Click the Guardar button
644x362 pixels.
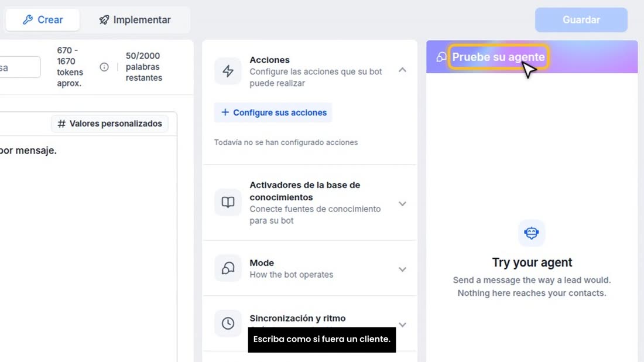click(x=581, y=20)
